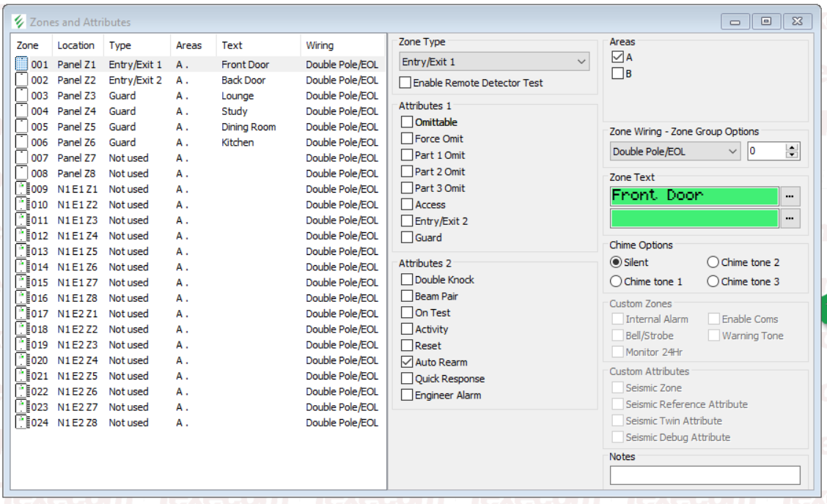Screen dimensions: 827x504
Task: Click the zone 006 Kitchen icon
Action: [22, 142]
